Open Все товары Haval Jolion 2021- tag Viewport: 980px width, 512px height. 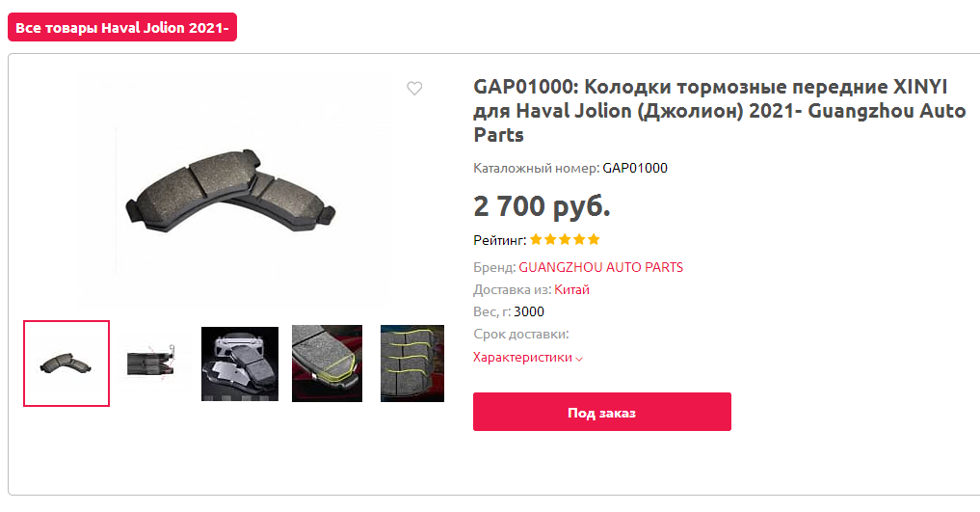tap(122, 28)
